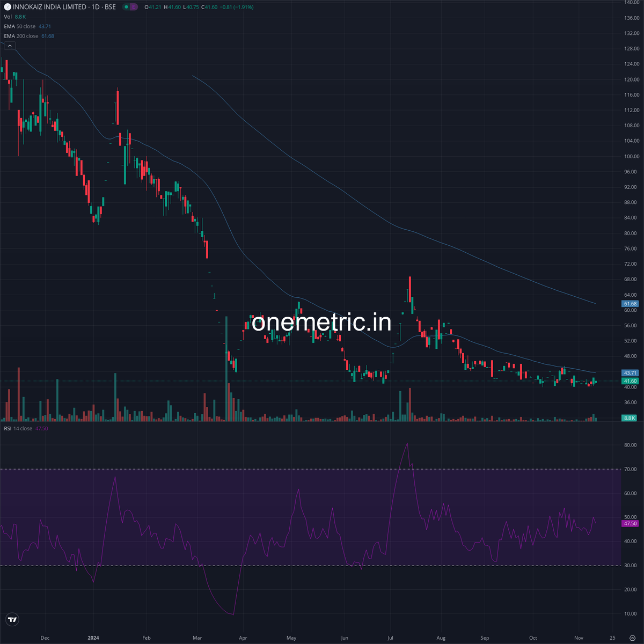Screen dimensions: 644x644
Task: Open chart settings gear icon
Action: pyautogui.click(x=632, y=638)
